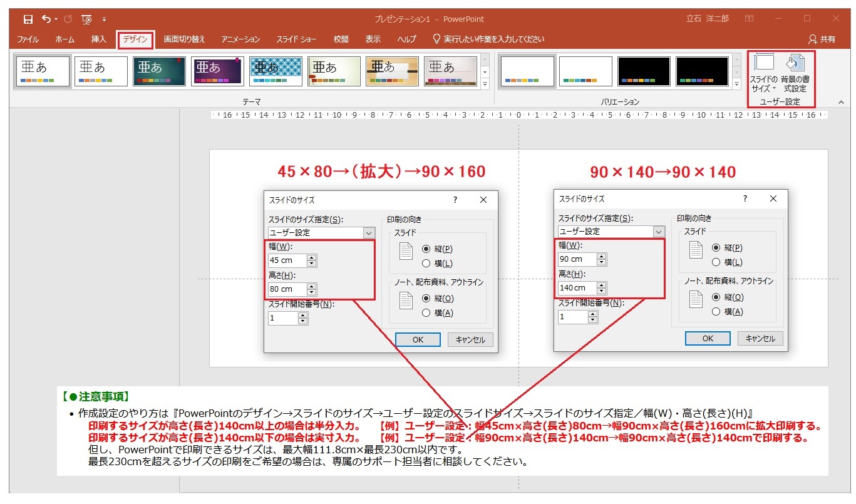The height and width of the screenshot is (504, 856).
Task: Select 横(A) notes orientation in left dialog
Action: 426,313
